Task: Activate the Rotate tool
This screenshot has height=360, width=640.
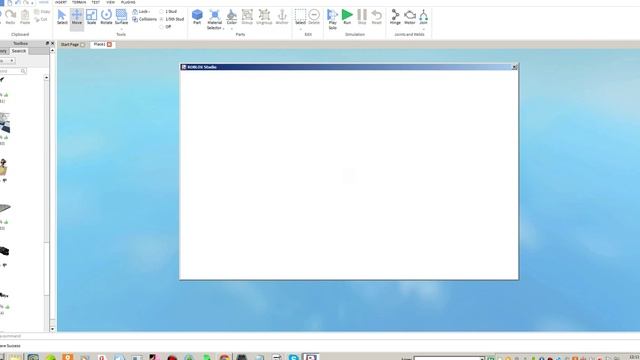Action: (x=106, y=17)
